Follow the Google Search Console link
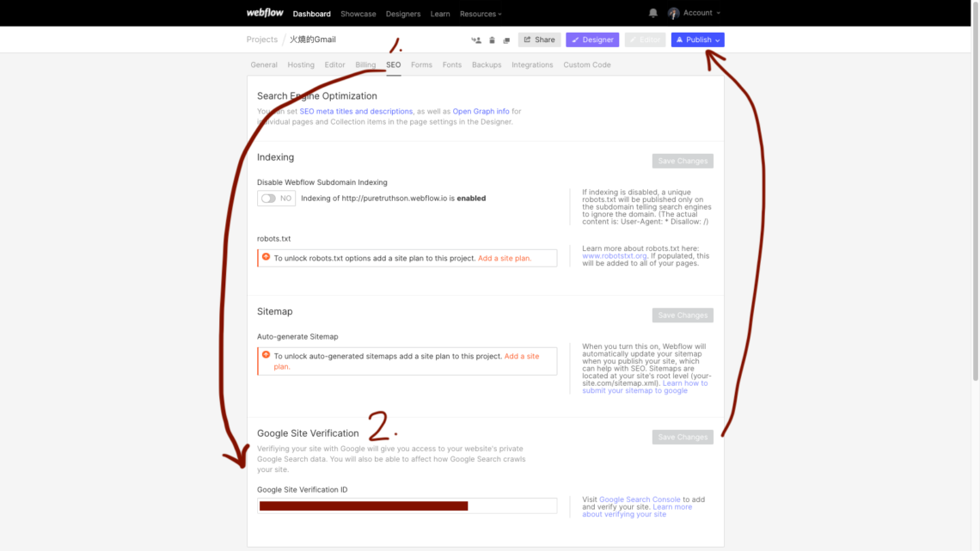980x551 pixels. tap(640, 499)
